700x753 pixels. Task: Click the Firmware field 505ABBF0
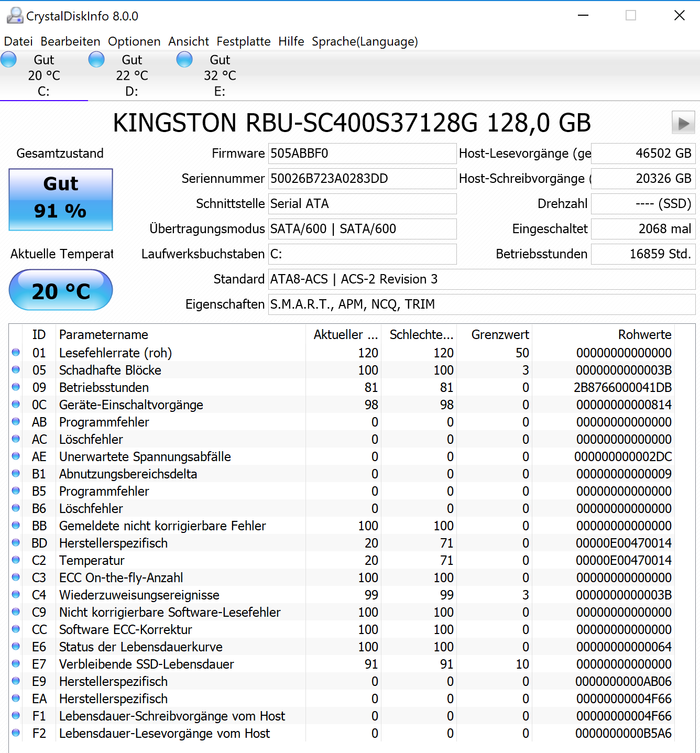click(x=362, y=154)
